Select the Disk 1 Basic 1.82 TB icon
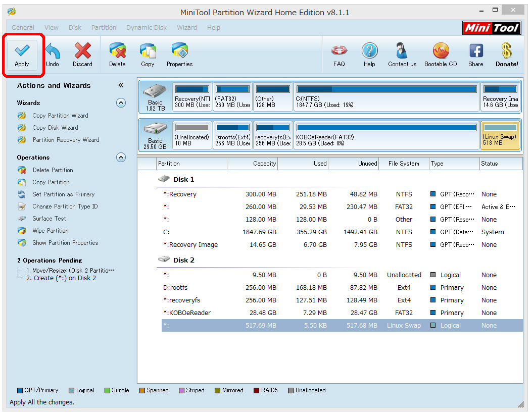The image size is (532, 416). 155,97
